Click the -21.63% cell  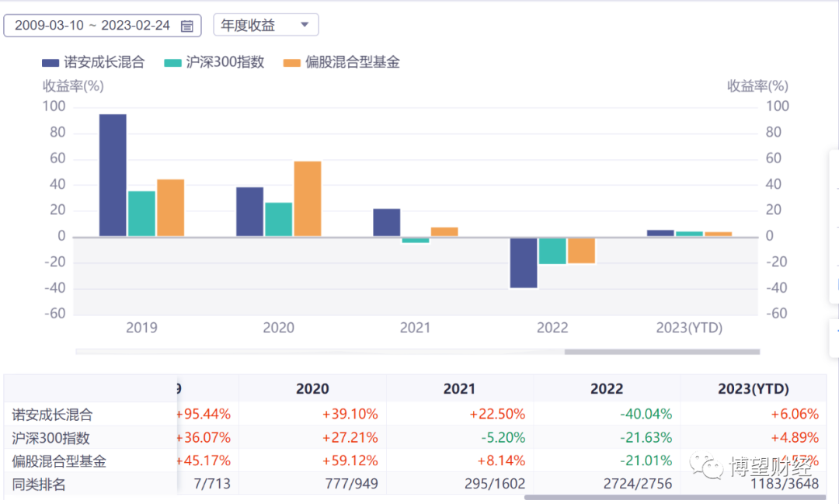(x=646, y=438)
